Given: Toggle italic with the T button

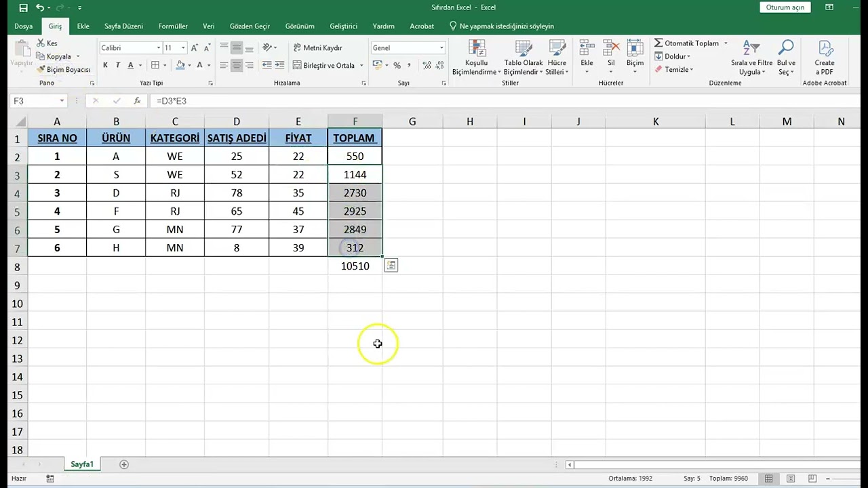Looking at the screenshot, I should click(117, 65).
